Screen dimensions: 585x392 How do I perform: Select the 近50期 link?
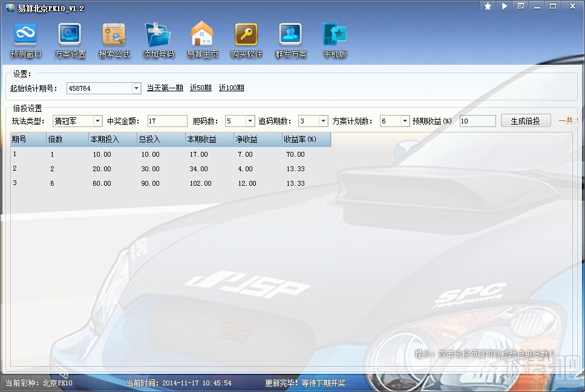click(200, 88)
